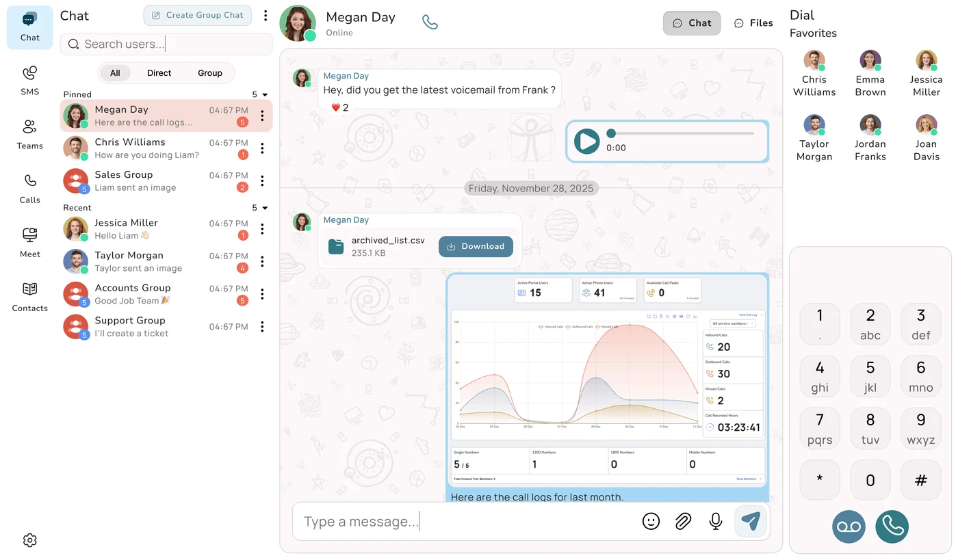The height and width of the screenshot is (560, 958).
Task: Play the voice message audio
Action: 586,142
